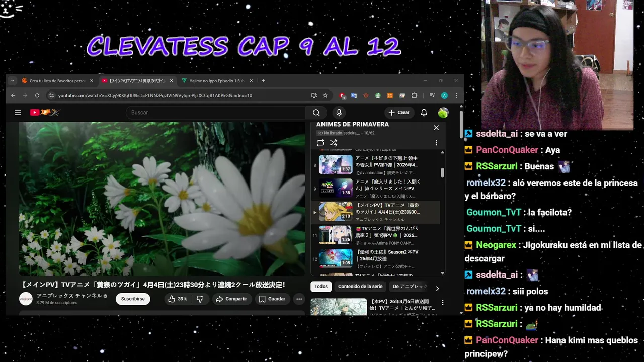Open the Aniplex channel avatar

[26, 299]
